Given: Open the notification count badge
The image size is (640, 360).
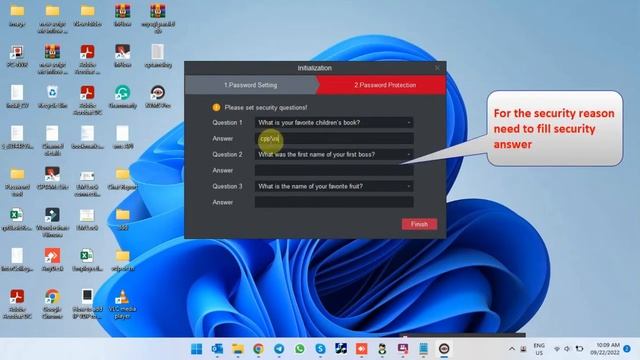Looking at the screenshot, I should pos(627,349).
